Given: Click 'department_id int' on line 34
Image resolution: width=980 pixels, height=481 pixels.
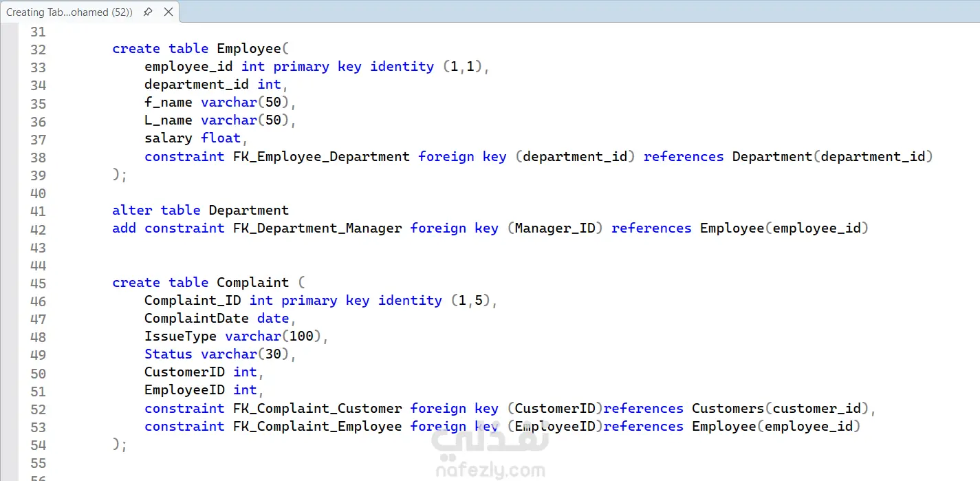Looking at the screenshot, I should click(213, 85).
